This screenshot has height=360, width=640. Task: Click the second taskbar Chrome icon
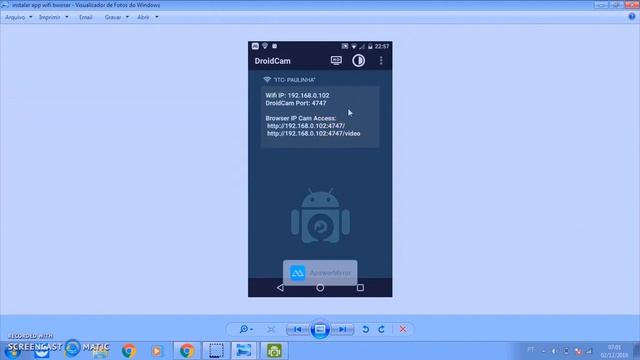pos(187,351)
